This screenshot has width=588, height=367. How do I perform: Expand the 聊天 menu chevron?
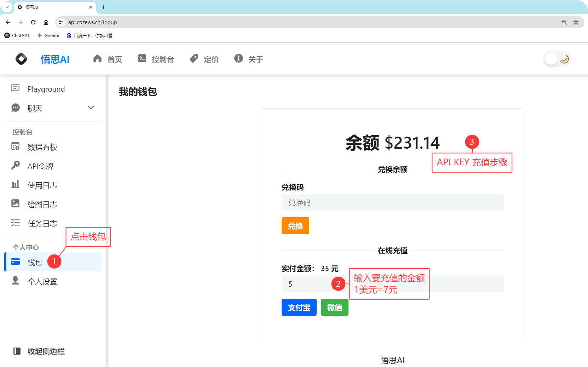(91, 108)
